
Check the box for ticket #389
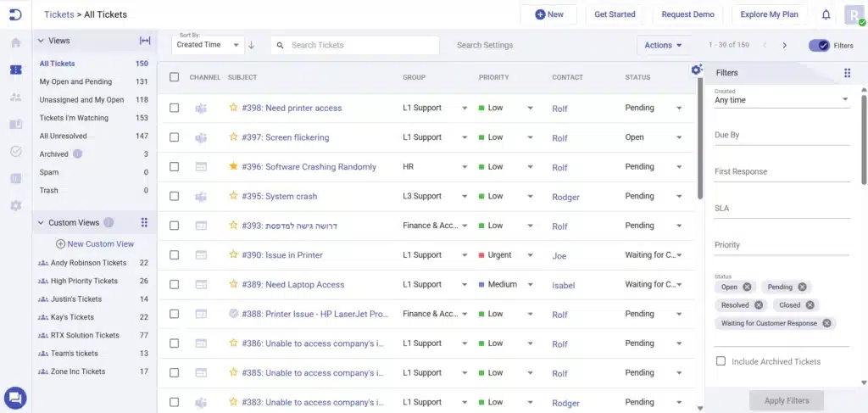click(175, 284)
